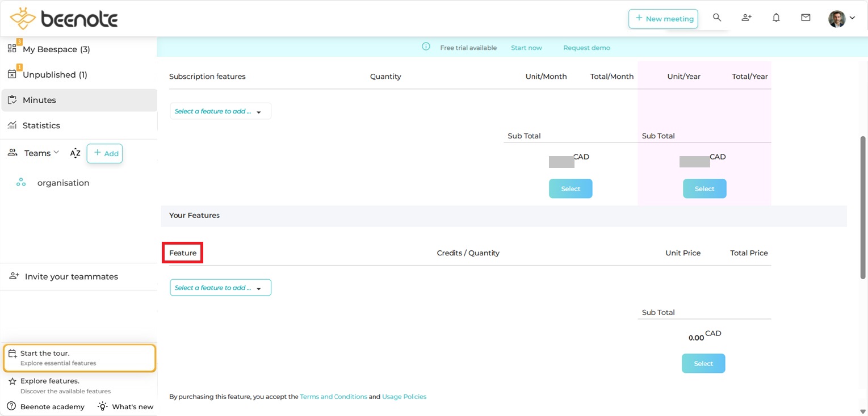
Task: Open the search tool in the top bar
Action: [x=717, y=18]
